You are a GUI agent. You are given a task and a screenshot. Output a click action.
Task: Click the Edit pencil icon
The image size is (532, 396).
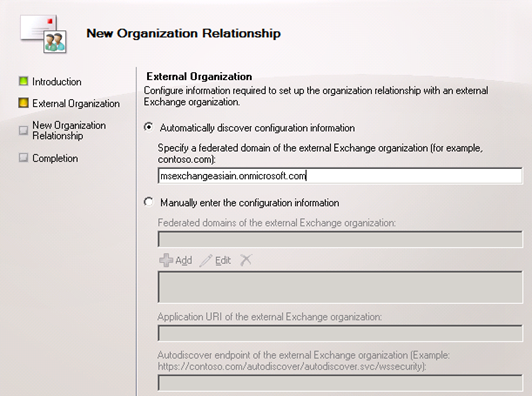pyautogui.click(x=206, y=261)
